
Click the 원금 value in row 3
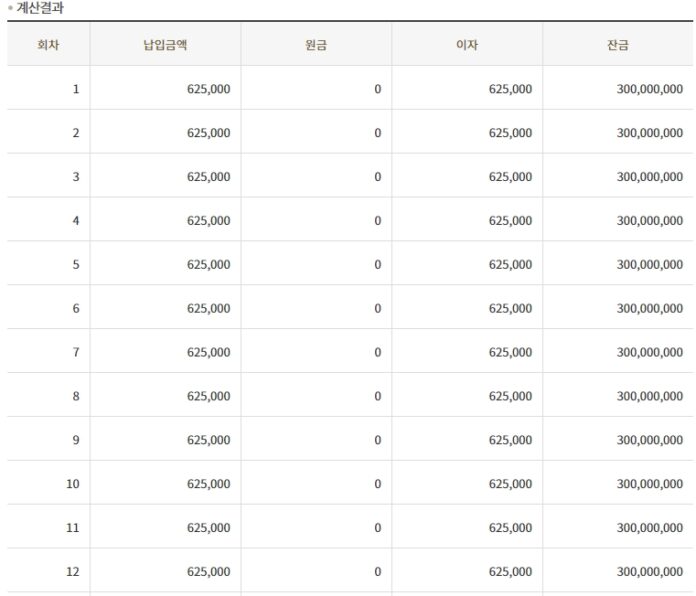coord(377,177)
